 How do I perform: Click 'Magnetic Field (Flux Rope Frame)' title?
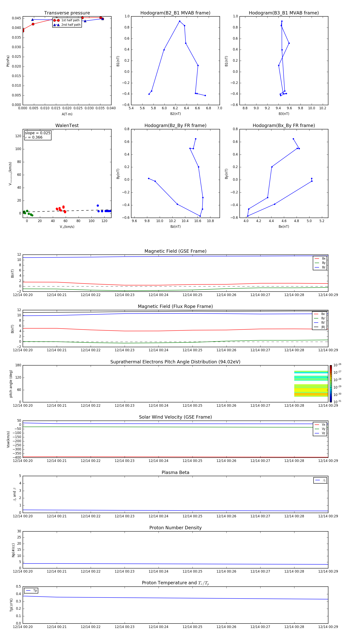[x=175, y=307]
